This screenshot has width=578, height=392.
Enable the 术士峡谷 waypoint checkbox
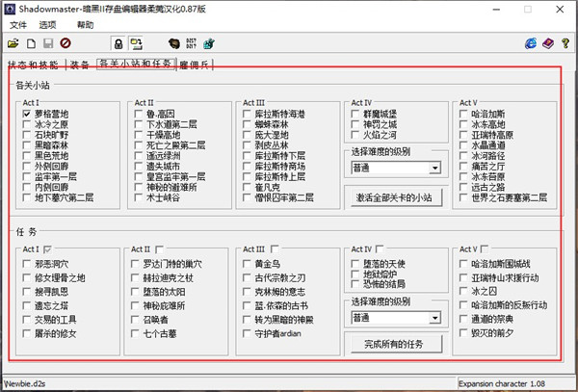139,197
